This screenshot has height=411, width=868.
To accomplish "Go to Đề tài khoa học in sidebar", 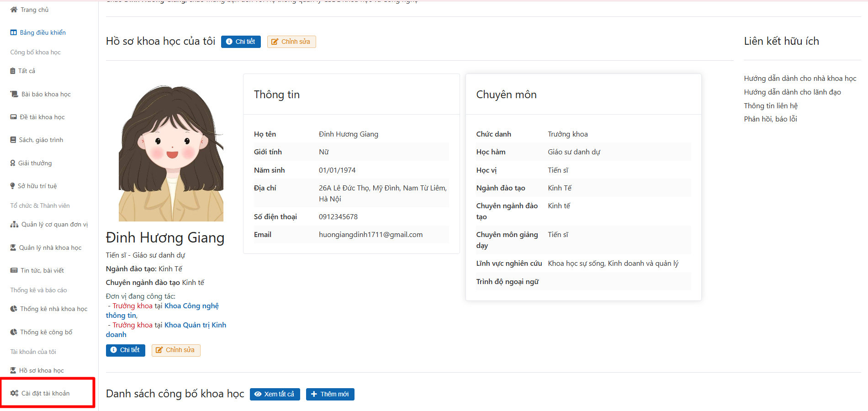I will pyautogui.click(x=42, y=117).
